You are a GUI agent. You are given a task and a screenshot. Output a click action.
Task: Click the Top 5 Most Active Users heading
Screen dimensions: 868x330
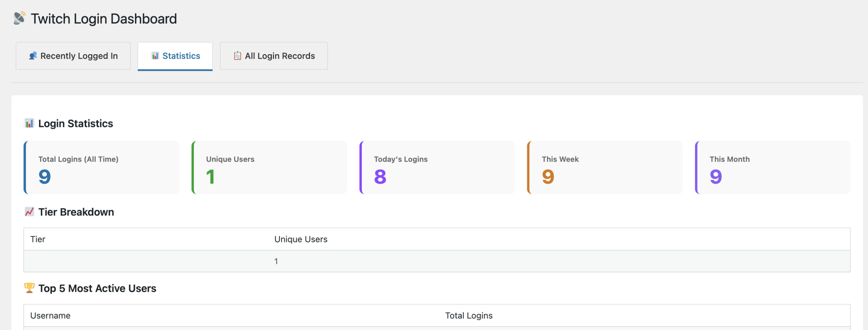coord(97,288)
